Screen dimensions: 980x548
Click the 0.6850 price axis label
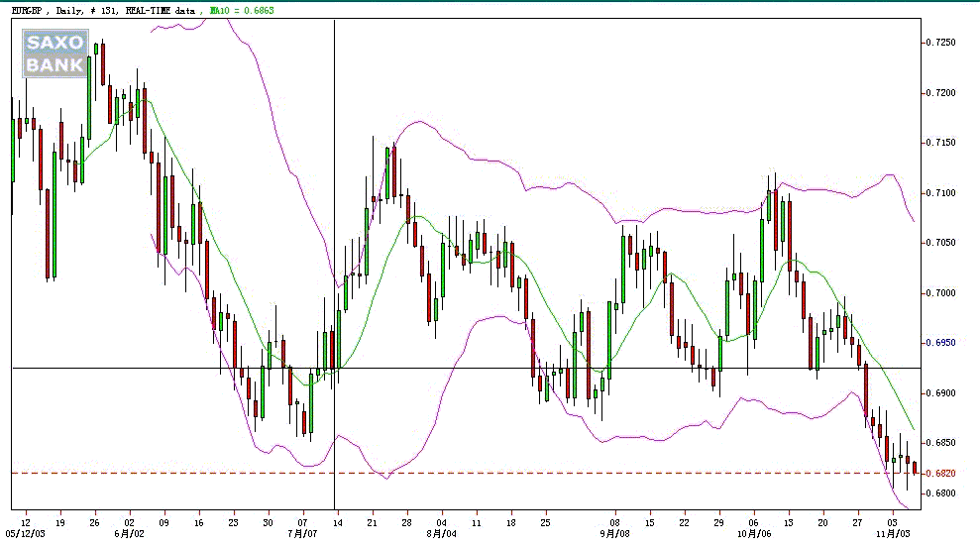(x=940, y=443)
